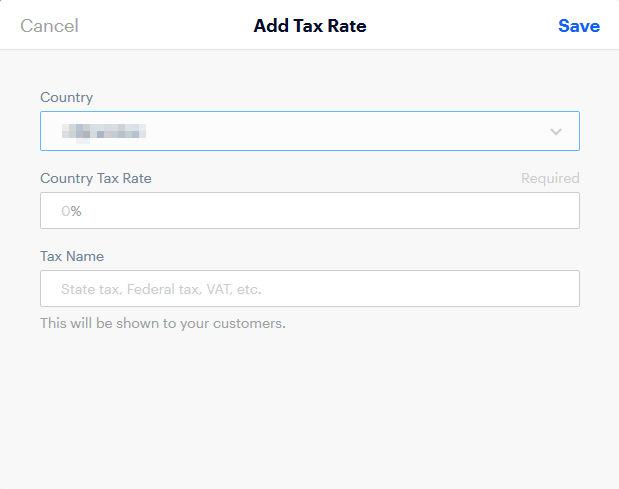Click the Add Tax Rate title

[310, 26]
